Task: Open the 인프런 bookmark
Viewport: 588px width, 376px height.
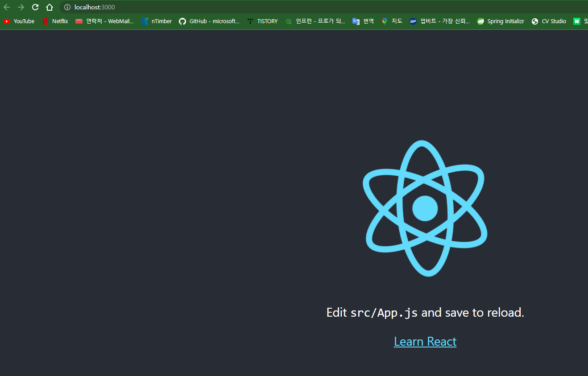Action: click(x=315, y=21)
